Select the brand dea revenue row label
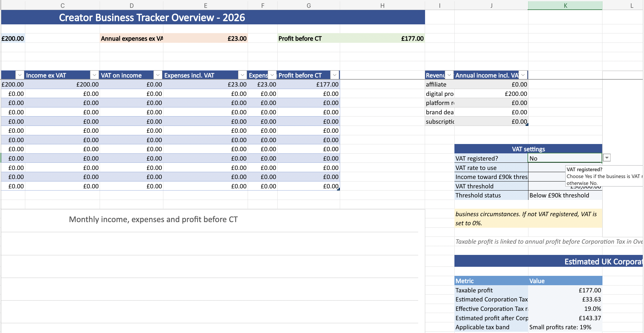The image size is (644, 333). coord(440,112)
